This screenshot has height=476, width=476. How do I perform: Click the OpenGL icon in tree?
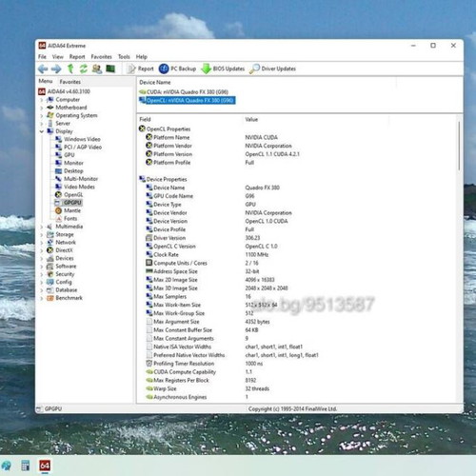pos(58,194)
